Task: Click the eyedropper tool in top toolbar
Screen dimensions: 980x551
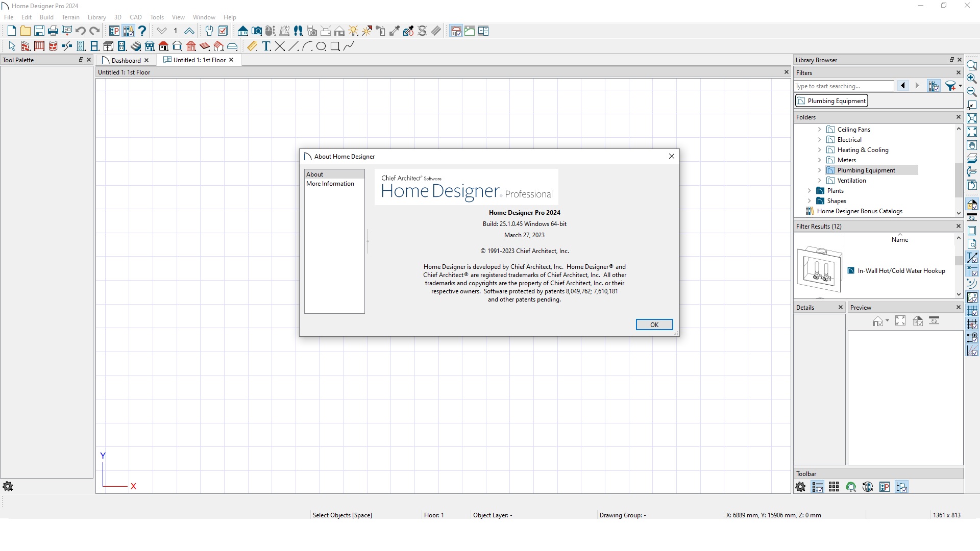Action: pyautogui.click(x=395, y=31)
